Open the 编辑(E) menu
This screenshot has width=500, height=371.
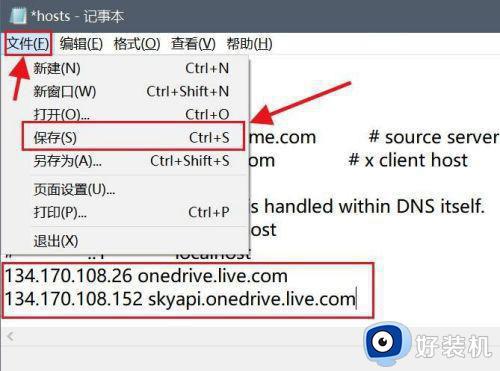coord(81,44)
